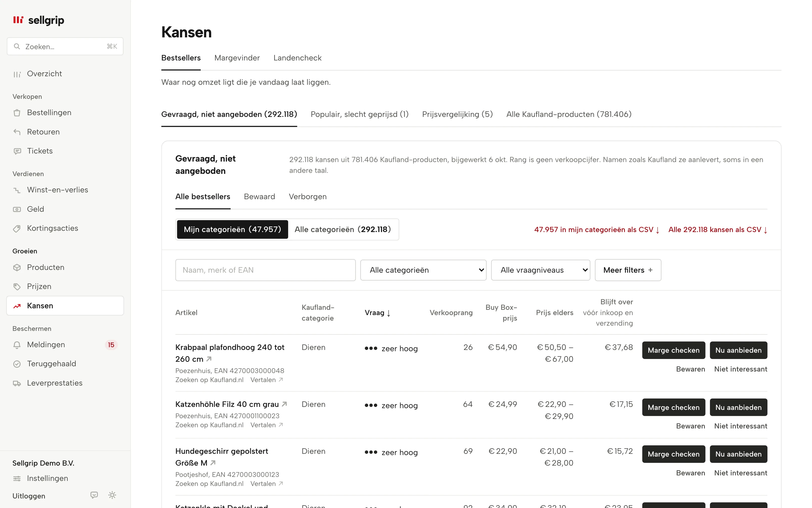Click the Geld banknote icon
Viewport: 812px width, 508px height.
pyautogui.click(x=17, y=209)
